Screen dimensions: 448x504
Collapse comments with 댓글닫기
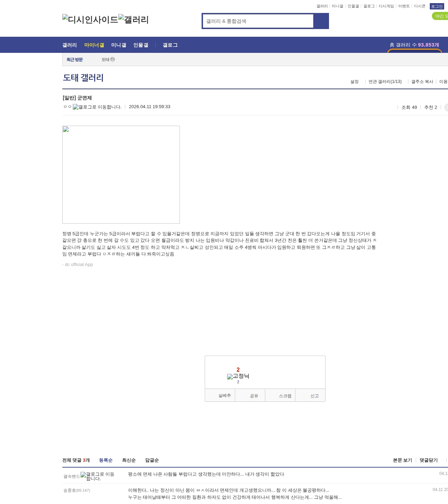tap(428, 460)
